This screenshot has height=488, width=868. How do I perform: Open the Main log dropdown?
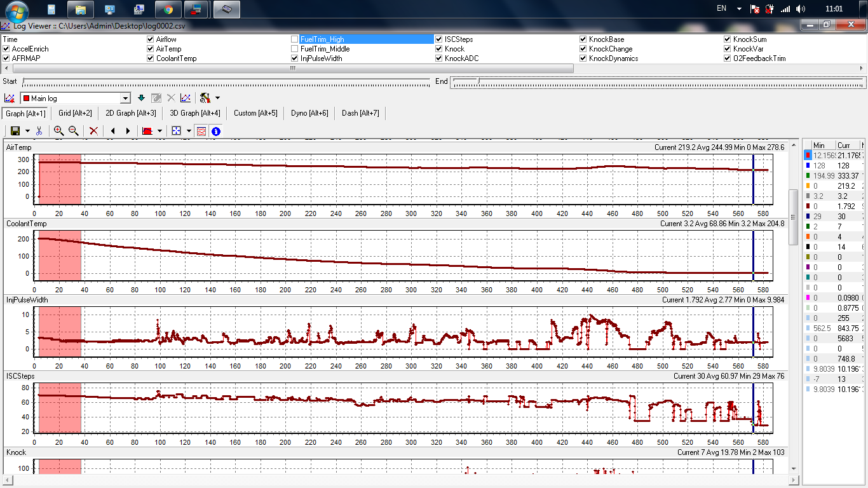[125, 98]
